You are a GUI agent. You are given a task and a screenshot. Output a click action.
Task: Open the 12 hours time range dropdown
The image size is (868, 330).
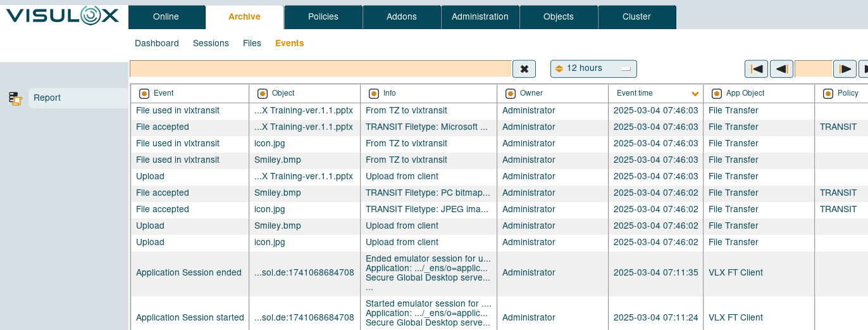click(x=593, y=68)
